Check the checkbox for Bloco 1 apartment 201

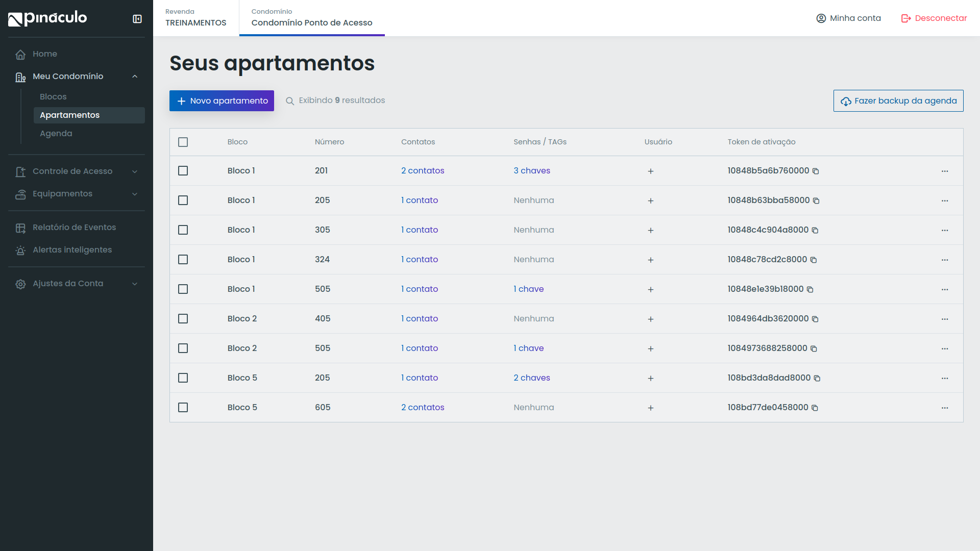tap(183, 171)
